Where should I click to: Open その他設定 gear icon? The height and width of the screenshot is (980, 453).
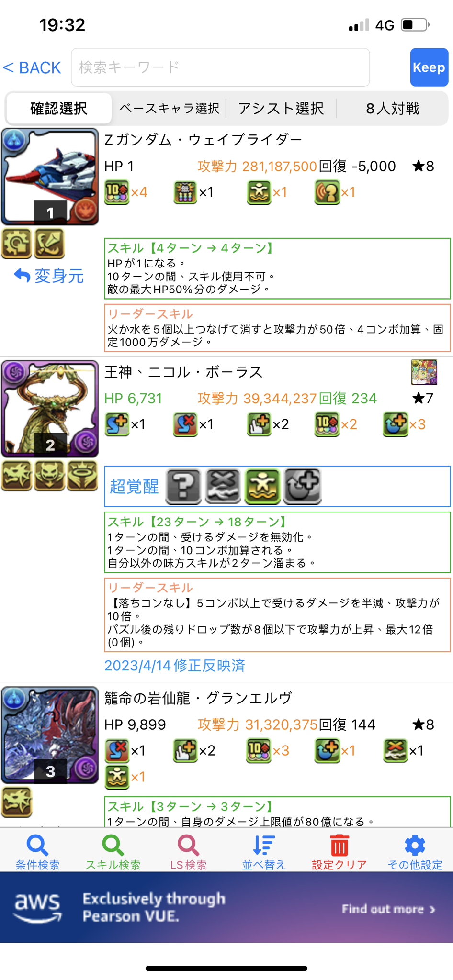(x=415, y=846)
